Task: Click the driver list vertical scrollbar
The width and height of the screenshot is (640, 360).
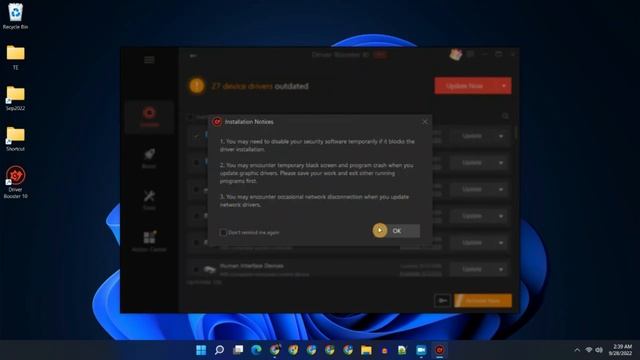Action: click(x=516, y=133)
